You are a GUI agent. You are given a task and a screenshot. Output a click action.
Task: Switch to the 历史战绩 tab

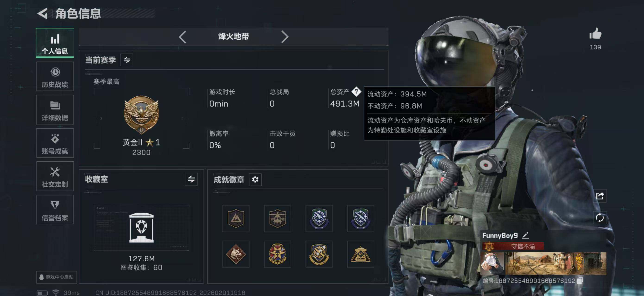pos(55,77)
